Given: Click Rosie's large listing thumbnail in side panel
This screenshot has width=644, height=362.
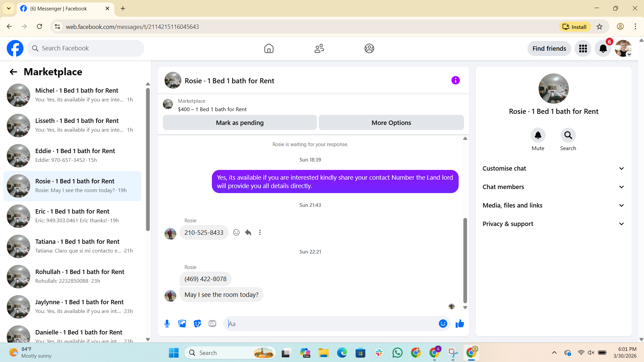Looking at the screenshot, I should (x=553, y=89).
